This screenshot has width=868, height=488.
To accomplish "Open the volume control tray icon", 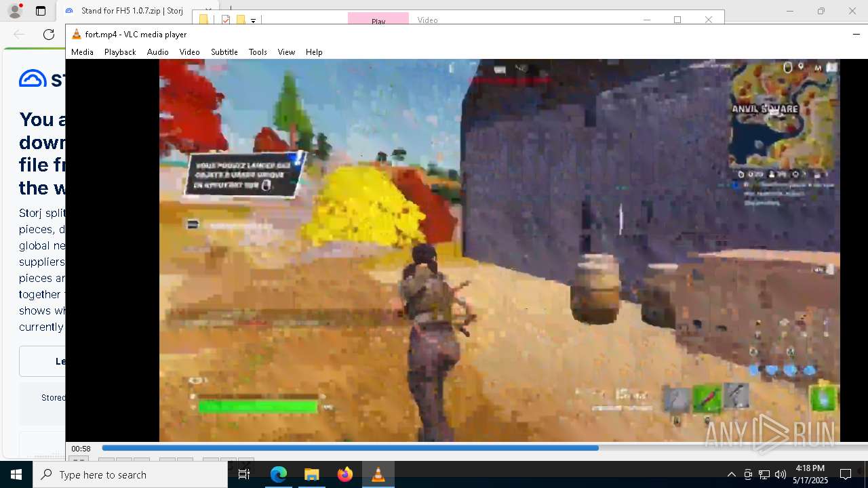I will (x=781, y=474).
